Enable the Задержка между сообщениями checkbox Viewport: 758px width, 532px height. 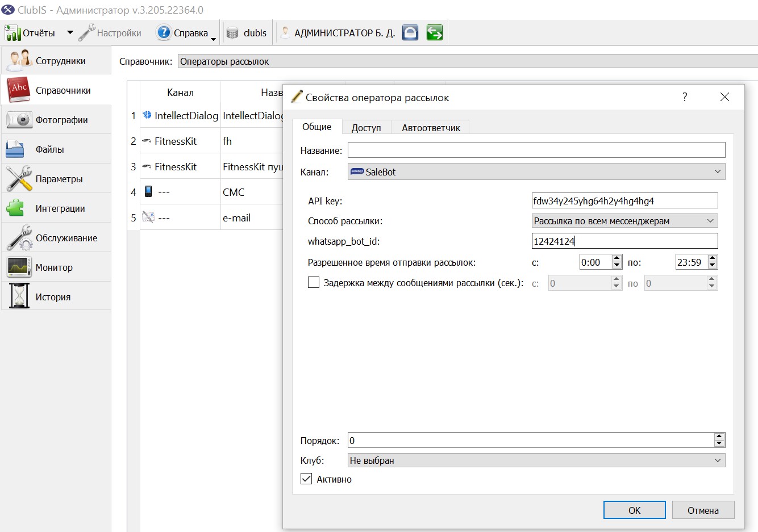point(313,282)
